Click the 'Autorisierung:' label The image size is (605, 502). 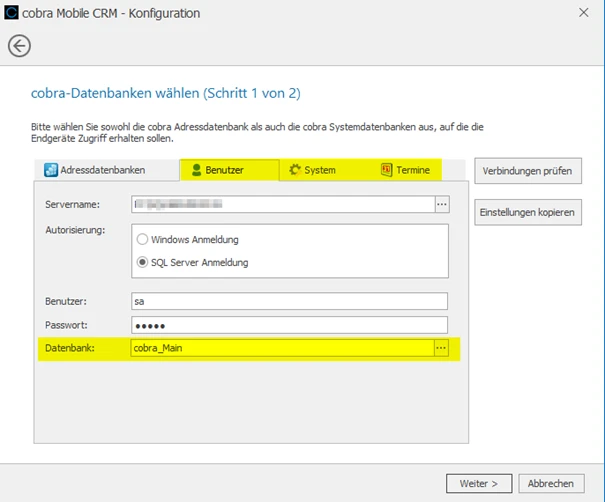tap(75, 230)
